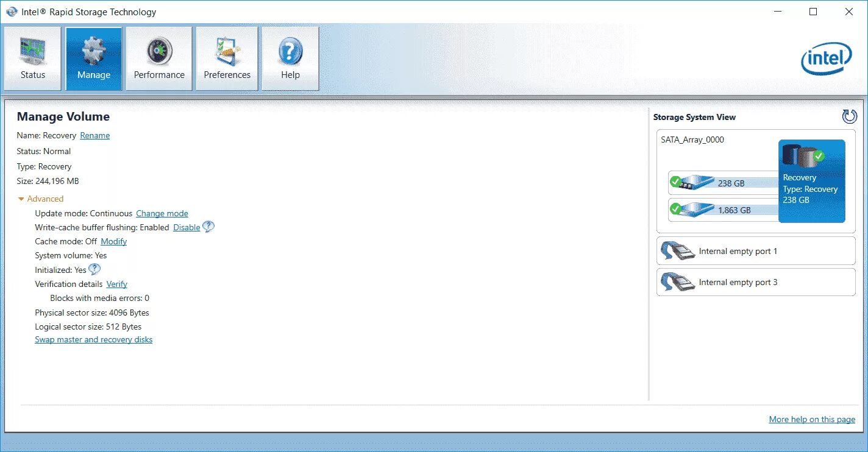This screenshot has width=868, height=452.
Task: Select the 238 GB disk in the array
Action: coord(724,182)
